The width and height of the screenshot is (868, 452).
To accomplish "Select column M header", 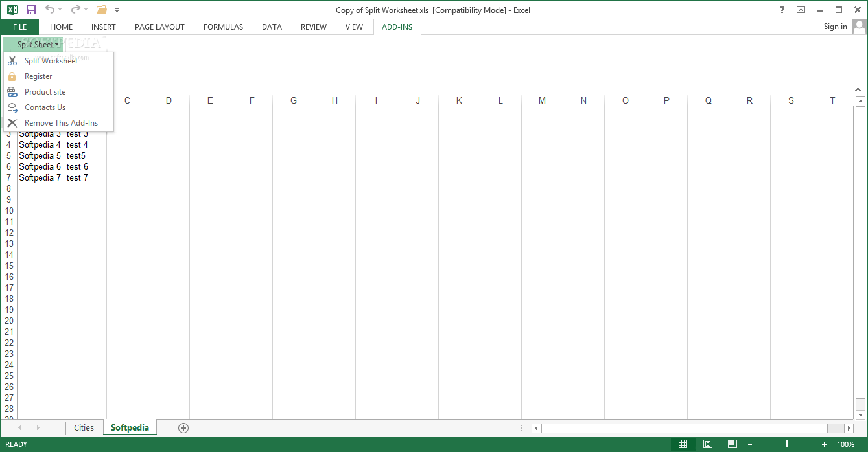I will click(542, 100).
